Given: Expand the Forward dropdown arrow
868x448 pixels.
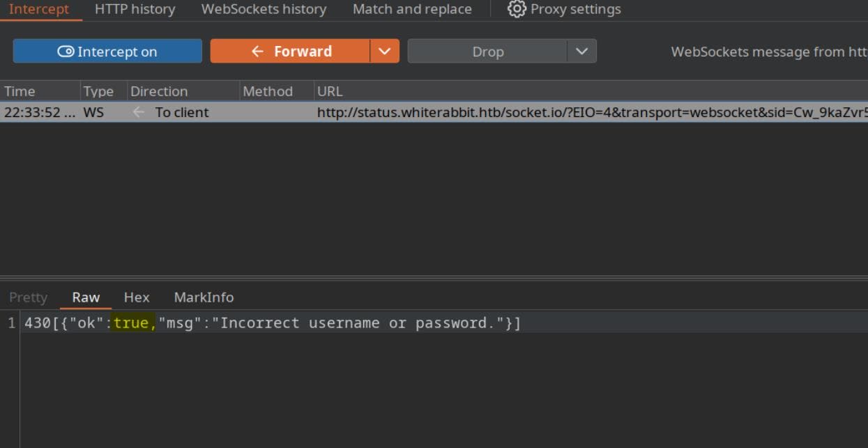Looking at the screenshot, I should coord(384,52).
